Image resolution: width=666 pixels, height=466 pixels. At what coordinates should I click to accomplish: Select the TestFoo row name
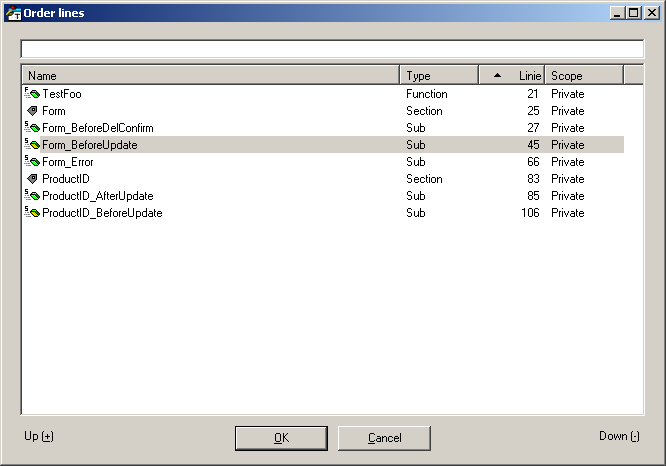tap(62, 94)
